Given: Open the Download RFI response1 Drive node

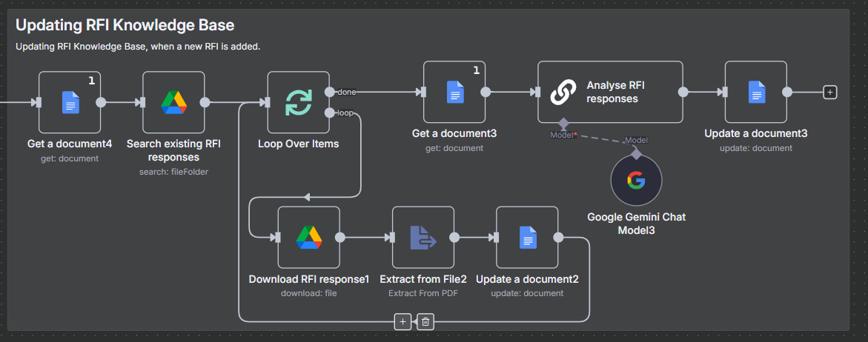Looking at the screenshot, I should click(x=309, y=237).
